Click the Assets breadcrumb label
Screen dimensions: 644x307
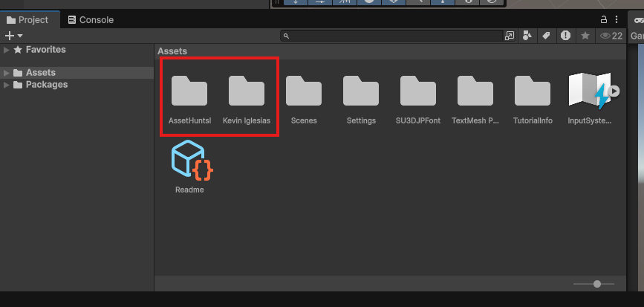[x=172, y=51]
